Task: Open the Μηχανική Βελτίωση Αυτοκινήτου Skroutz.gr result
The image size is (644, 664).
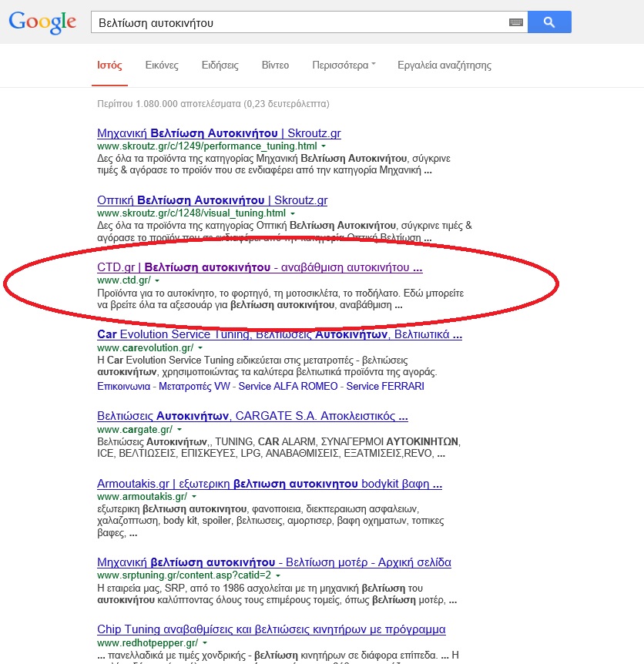Action: tap(219, 133)
